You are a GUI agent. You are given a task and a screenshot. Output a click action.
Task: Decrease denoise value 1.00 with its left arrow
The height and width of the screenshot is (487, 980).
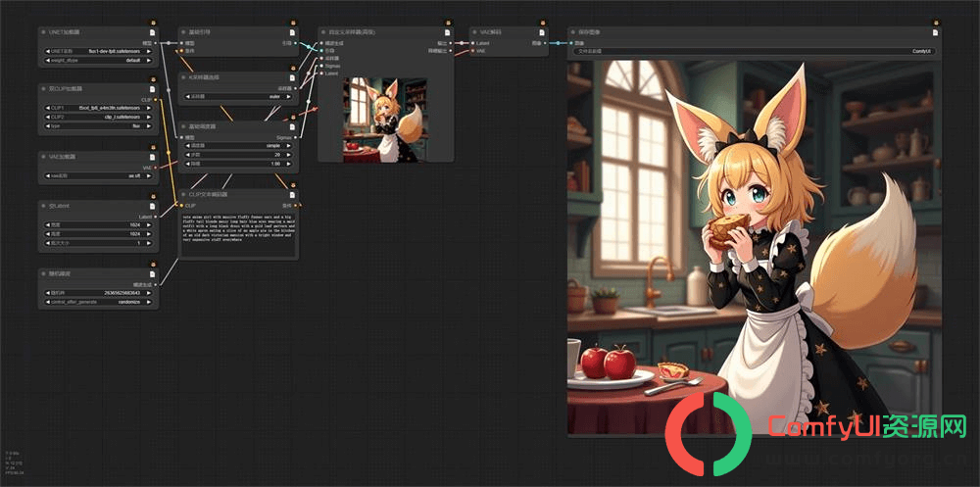click(187, 164)
